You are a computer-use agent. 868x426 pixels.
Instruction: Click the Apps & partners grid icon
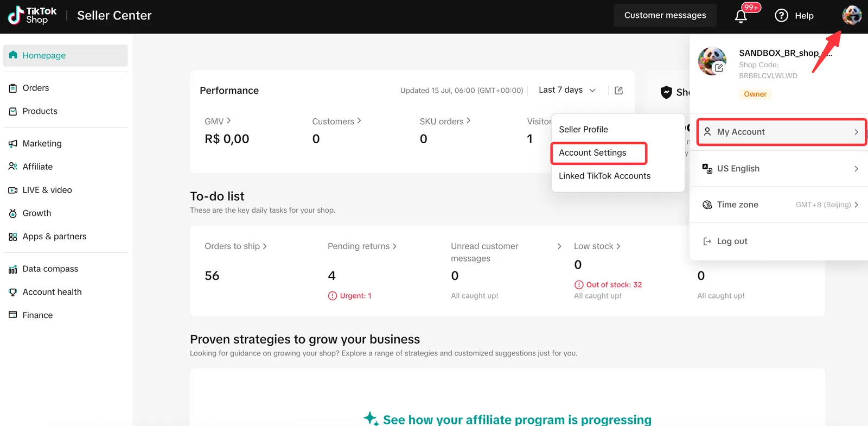point(13,237)
